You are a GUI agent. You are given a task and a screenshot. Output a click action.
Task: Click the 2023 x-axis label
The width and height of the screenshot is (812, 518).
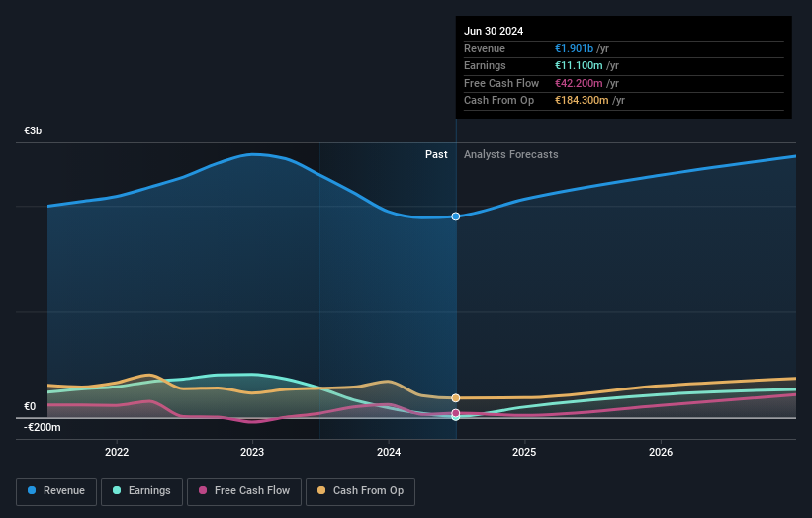click(252, 452)
